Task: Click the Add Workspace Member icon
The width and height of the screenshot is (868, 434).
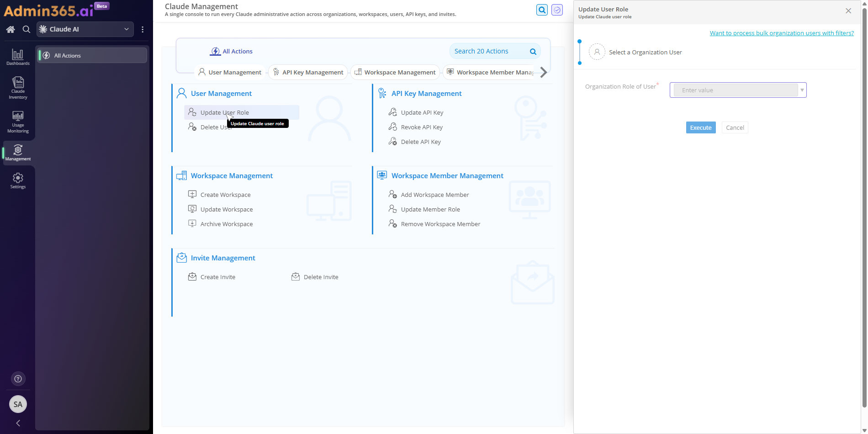Action: [x=392, y=194]
